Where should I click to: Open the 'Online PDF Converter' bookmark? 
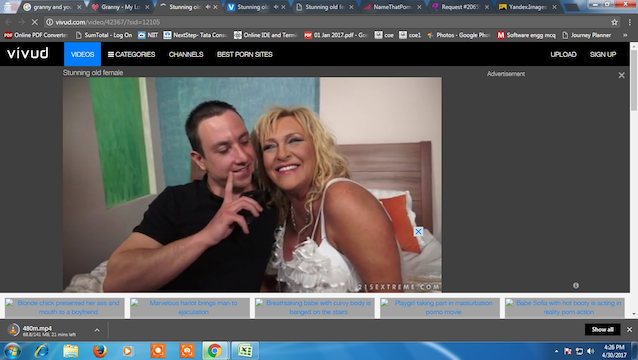coord(36,35)
